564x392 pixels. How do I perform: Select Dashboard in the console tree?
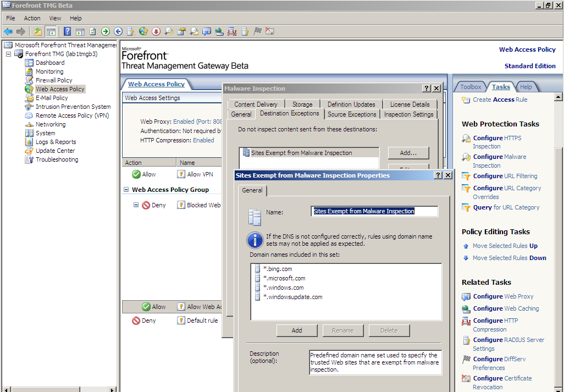pos(50,63)
